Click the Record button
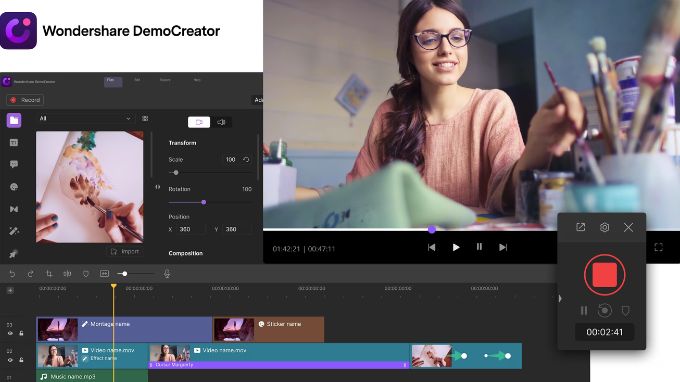Image resolution: width=680 pixels, height=382 pixels. coord(25,100)
